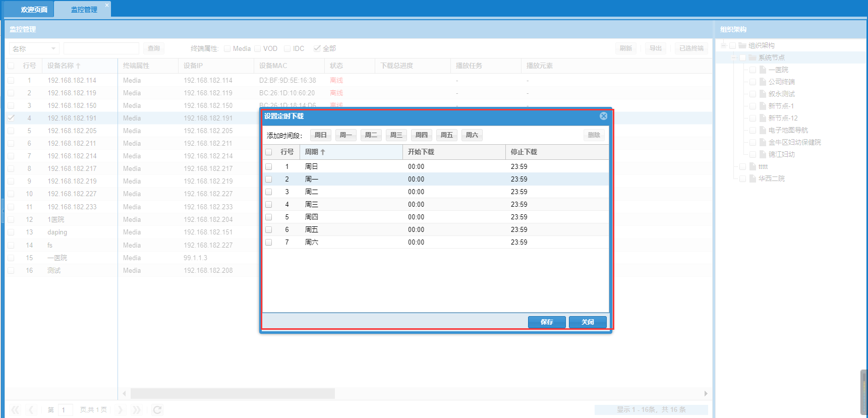The width and height of the screenshot is (868, 418).
Task: Select the 锦江妇幼 tree node
Action: 781,154
